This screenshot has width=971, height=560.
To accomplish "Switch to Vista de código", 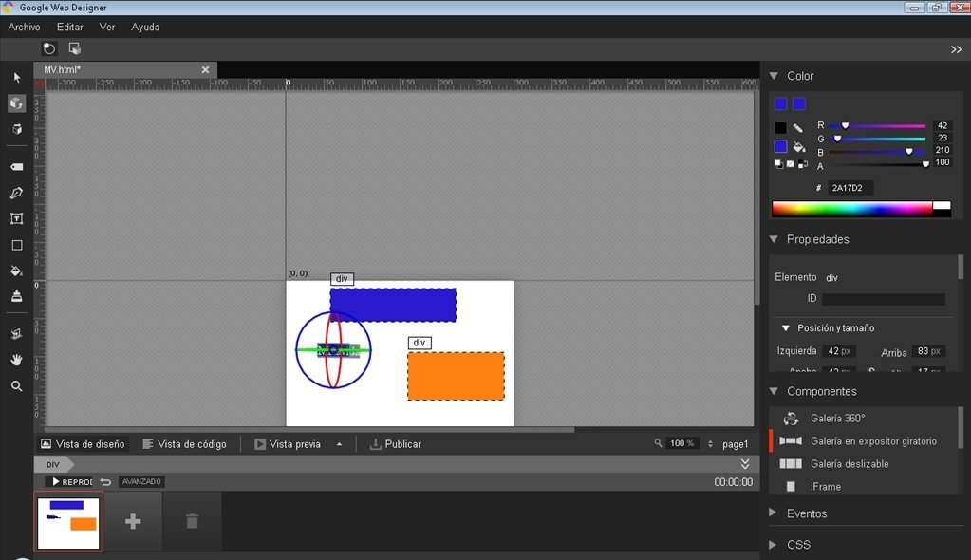I will point(184,444).
